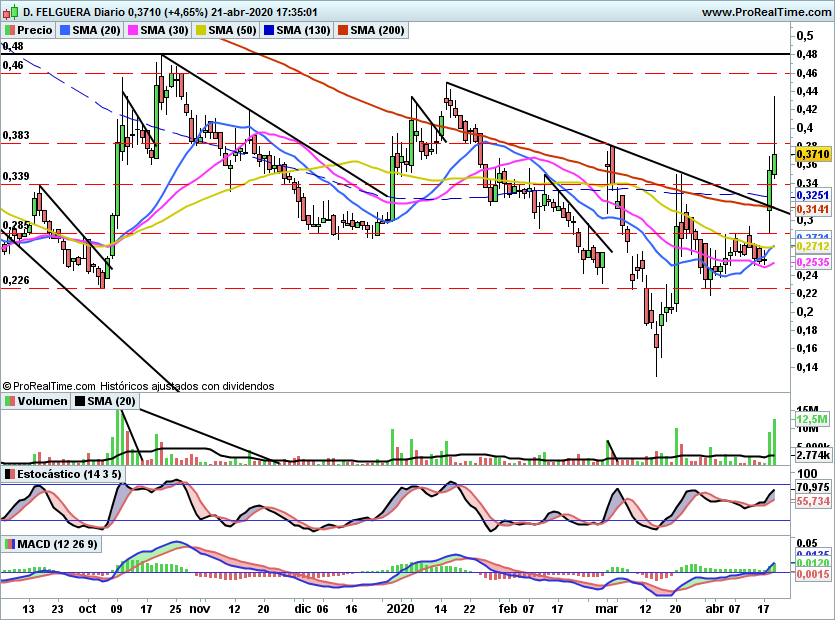Screen dimensions: 835x620
Task: Click the dark blue SMA (130) color square
Action: pyautogui.click(x=268, y=30)
